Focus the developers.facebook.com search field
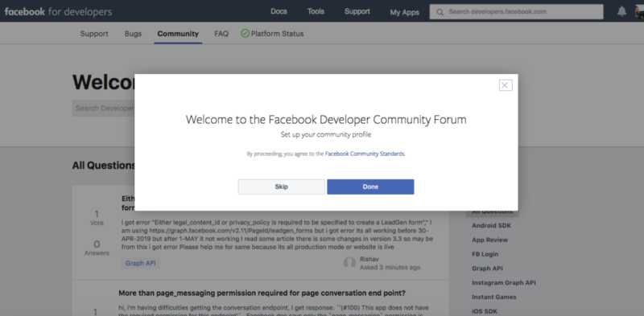644x316 pixels. tap(516, 12)
